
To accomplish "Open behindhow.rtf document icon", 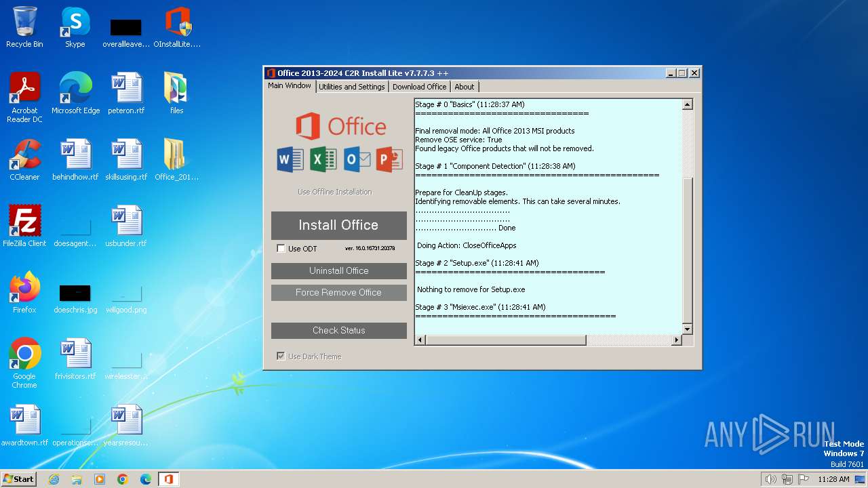I will pos(75,159).
